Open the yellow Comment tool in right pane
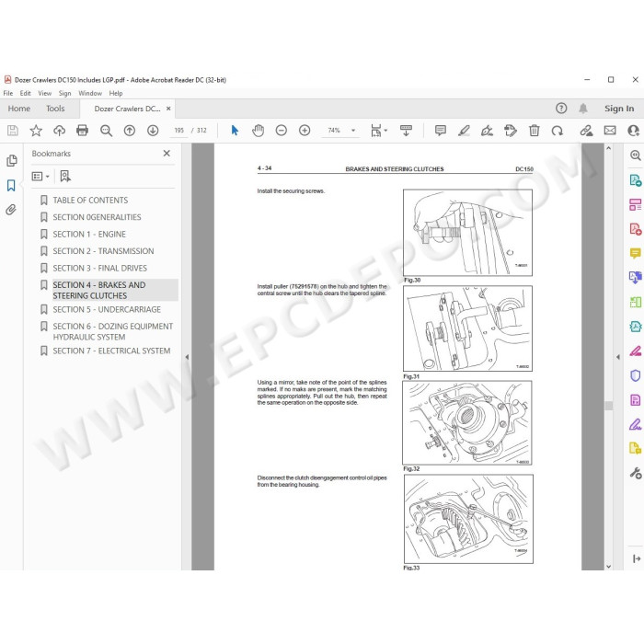 [x=635, y=253]
